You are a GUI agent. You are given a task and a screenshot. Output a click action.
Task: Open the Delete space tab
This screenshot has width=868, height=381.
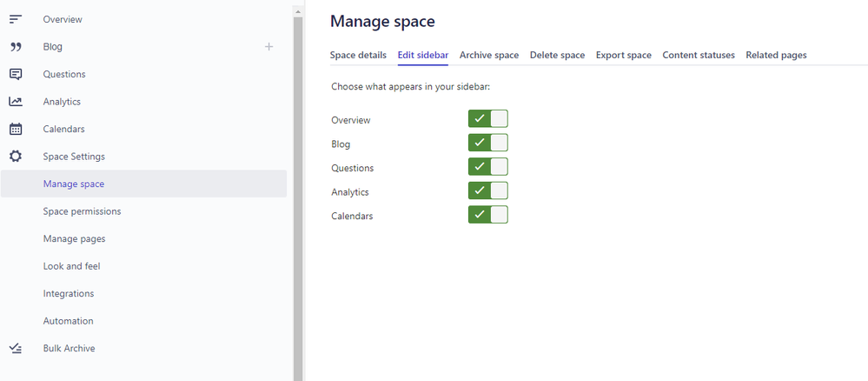click(x=557, y=56)
